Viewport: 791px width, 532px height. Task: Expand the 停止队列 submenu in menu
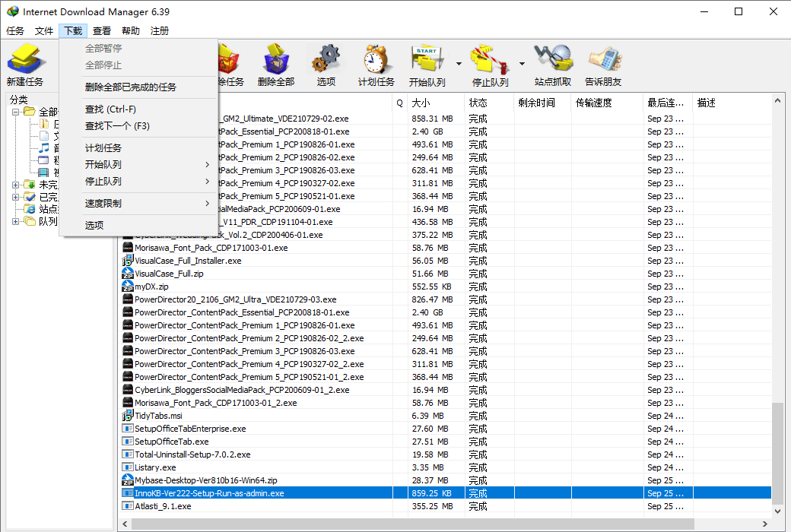tap(208, 181)
